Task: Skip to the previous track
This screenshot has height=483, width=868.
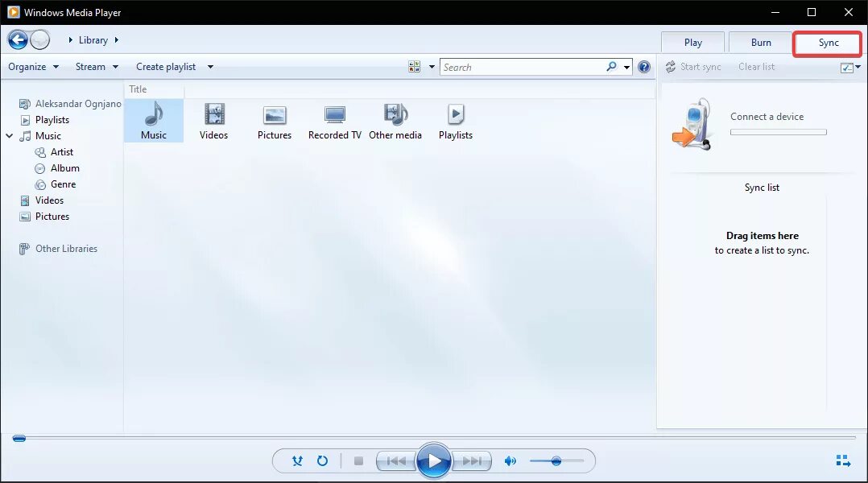Action: click(x=395, y=460)
